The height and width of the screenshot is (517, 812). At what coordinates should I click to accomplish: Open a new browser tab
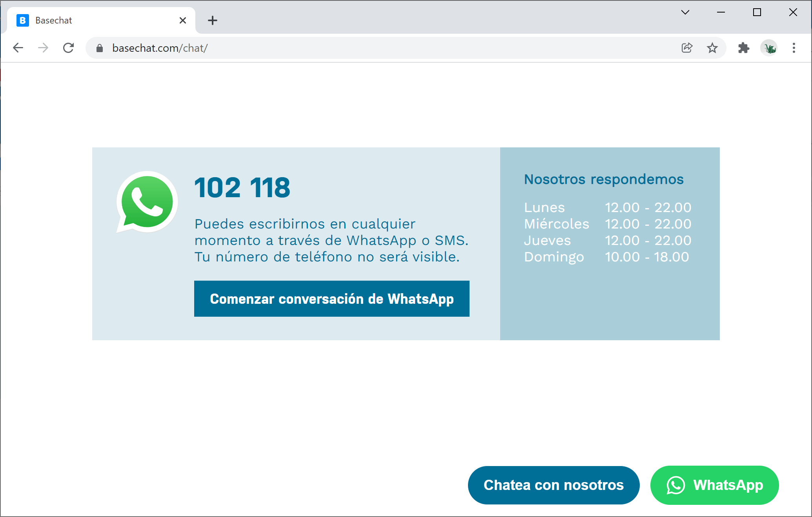click(213, 20)
